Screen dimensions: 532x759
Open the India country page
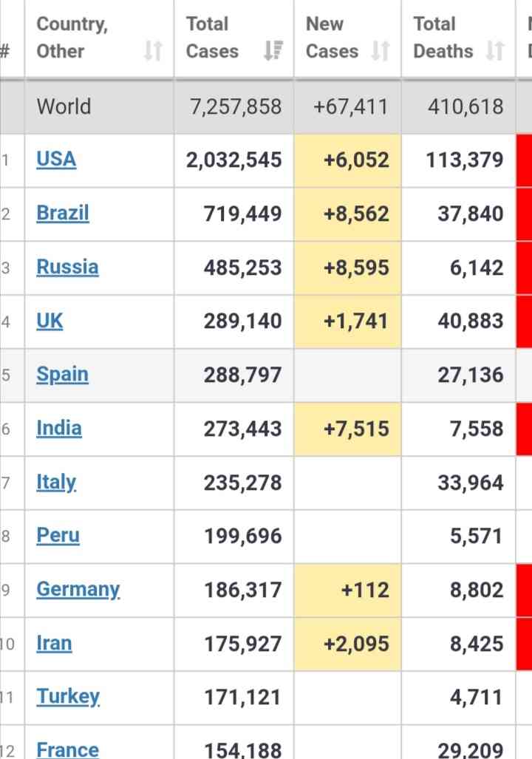click(x=59, y=428)
